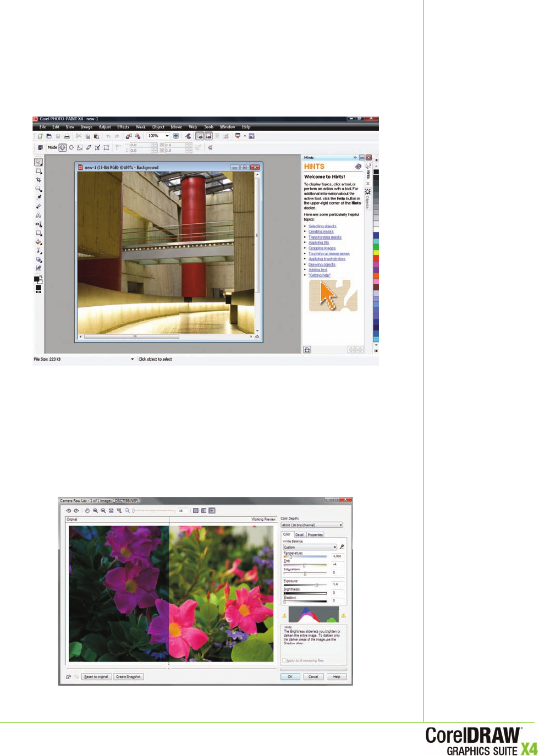Click the Exposure slider
The height and width of the screenshot is (756, 539).
(305, 585)
